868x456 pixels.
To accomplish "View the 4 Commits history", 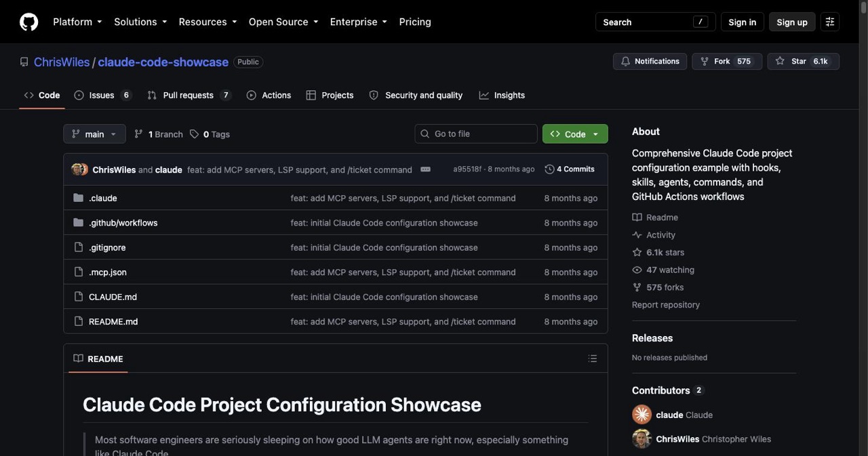I will (x=570, y=169).
